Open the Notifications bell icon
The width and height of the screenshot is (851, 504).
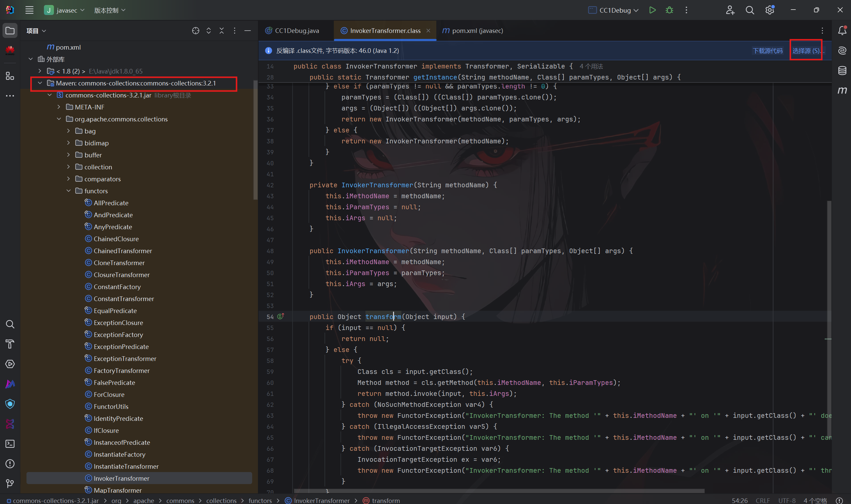click(842, 31)
